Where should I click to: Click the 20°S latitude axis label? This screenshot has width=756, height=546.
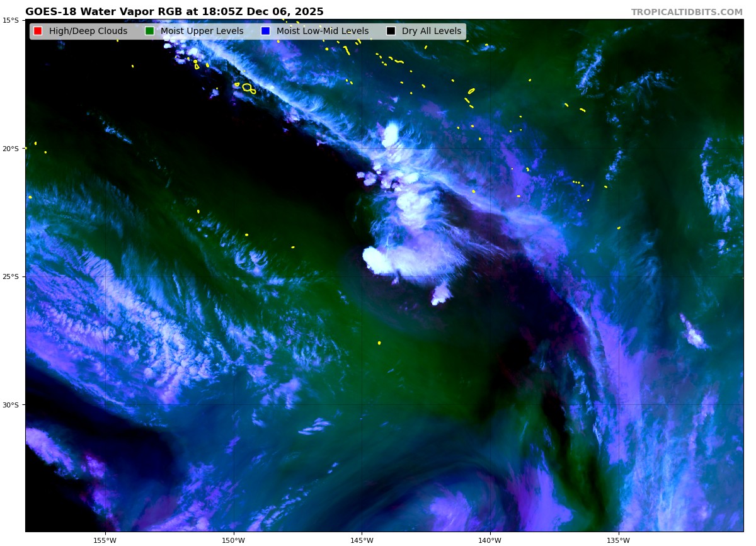tap(10, 149)
